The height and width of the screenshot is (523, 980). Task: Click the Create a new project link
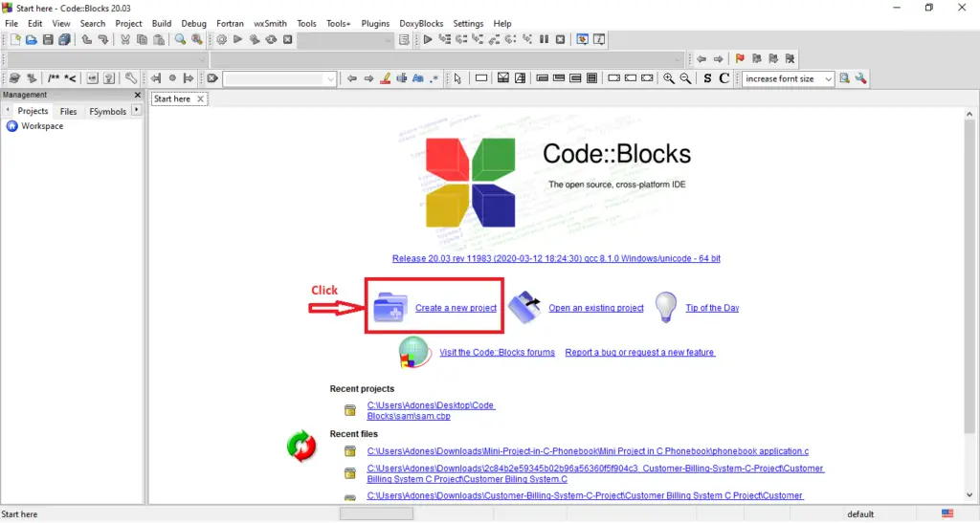pos(456,308)
